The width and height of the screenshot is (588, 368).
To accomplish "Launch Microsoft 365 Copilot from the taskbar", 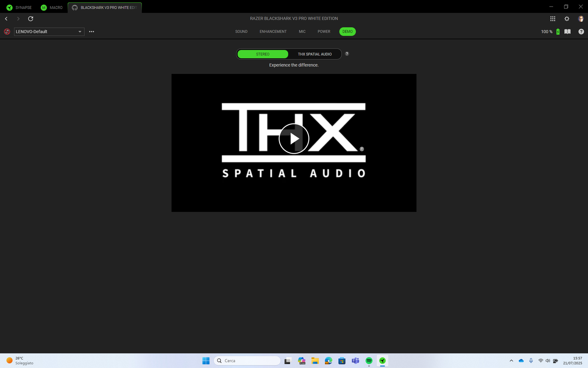I will [x=302, y=361].
